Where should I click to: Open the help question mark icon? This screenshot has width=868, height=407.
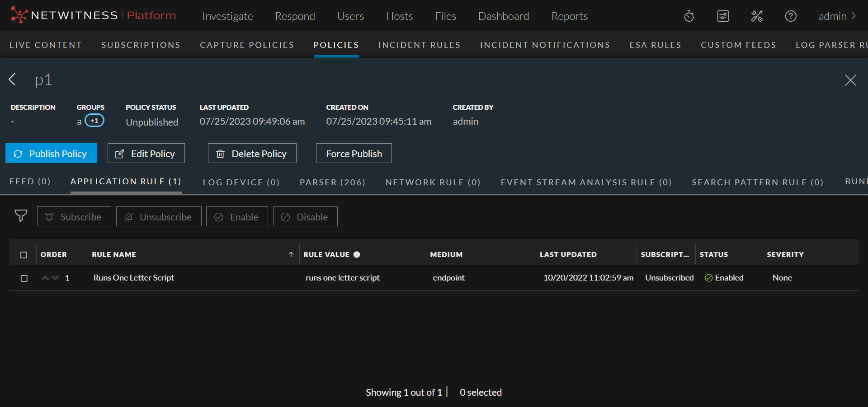(x=791, y=16)
